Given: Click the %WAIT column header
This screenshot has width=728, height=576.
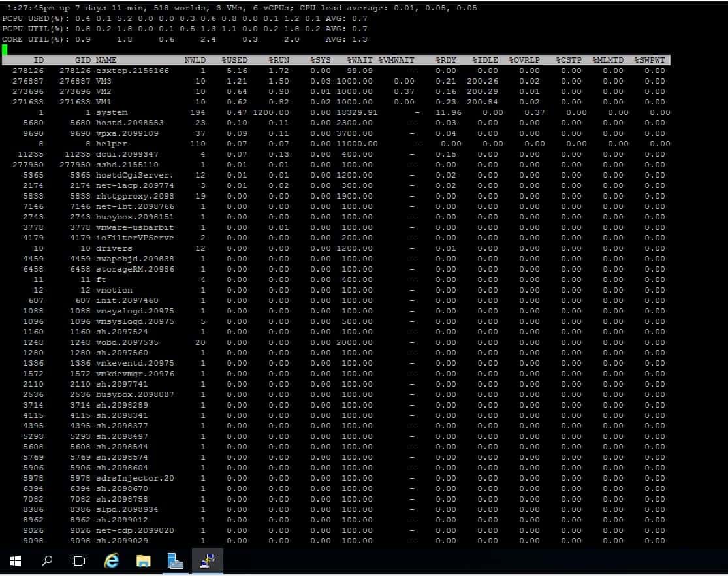Looking at the screenshot, I should 360,60.
